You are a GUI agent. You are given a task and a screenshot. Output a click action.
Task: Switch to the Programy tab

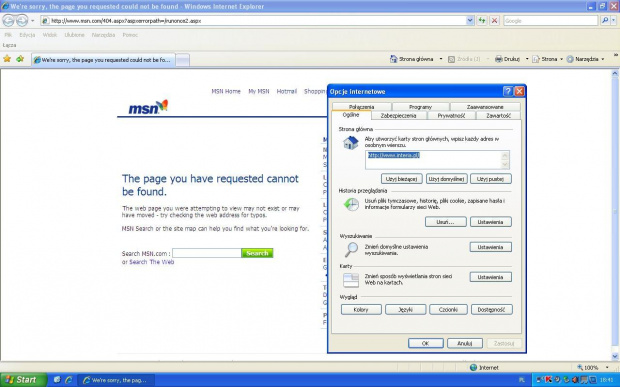tap(420, 107)
